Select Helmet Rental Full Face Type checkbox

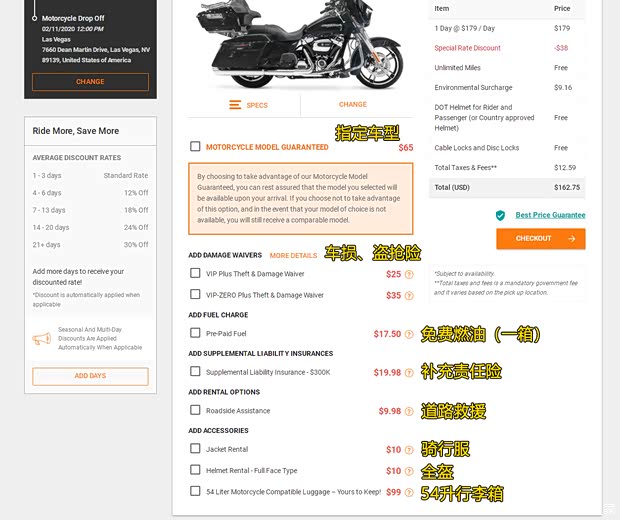pos(195,470)
